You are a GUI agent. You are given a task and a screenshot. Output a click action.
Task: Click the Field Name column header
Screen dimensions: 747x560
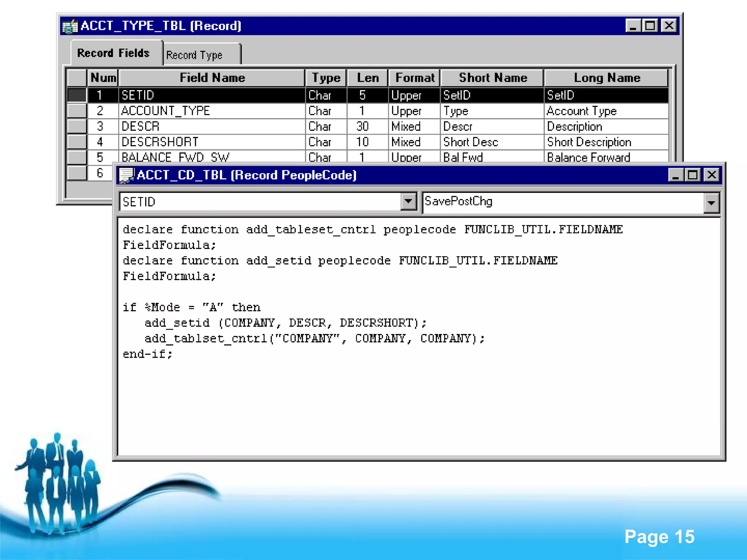coord(212,78)
